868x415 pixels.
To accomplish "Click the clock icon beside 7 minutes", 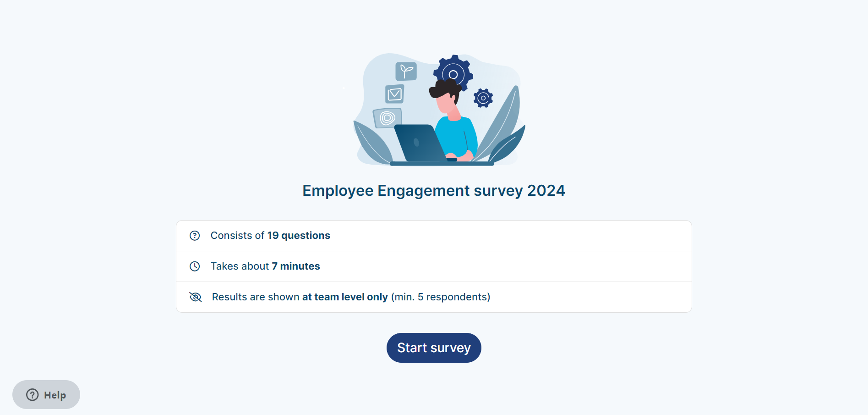I will coord(195,266).
